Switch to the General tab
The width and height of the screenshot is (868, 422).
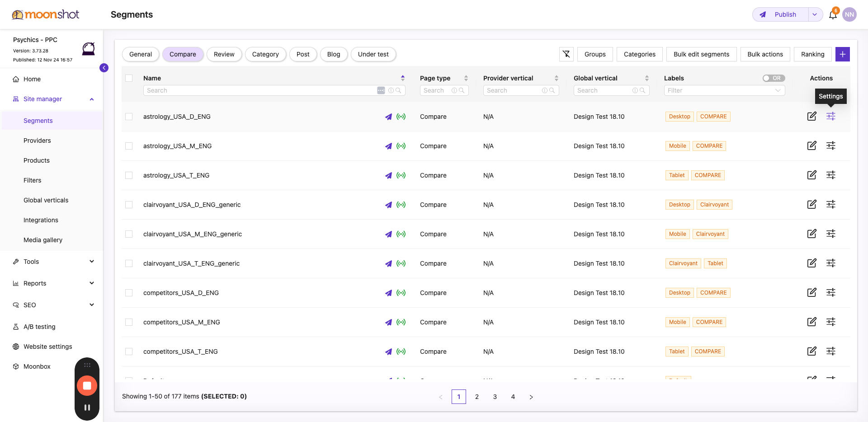pyautogui.click(x=141, y=54)
